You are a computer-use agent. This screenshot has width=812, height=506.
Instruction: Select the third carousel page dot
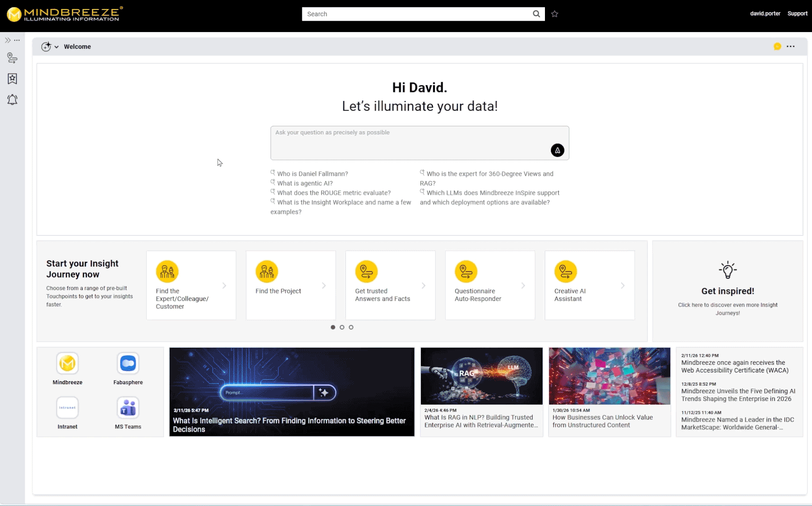pos(351,327)
